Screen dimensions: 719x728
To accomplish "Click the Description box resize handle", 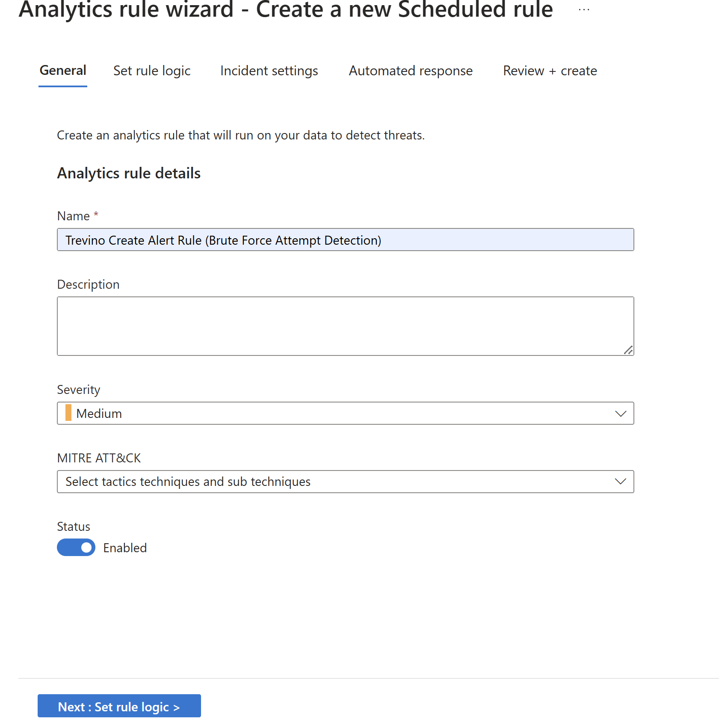I will 628,350.
